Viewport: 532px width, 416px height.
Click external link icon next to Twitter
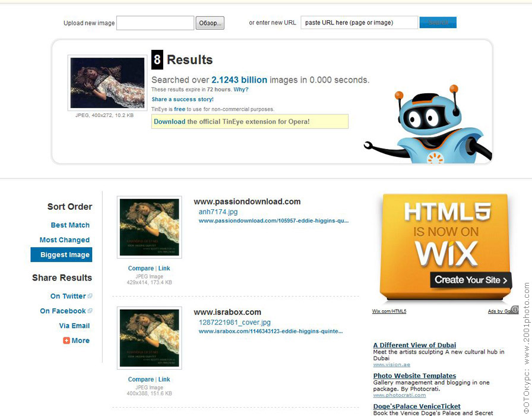point(90,296)
